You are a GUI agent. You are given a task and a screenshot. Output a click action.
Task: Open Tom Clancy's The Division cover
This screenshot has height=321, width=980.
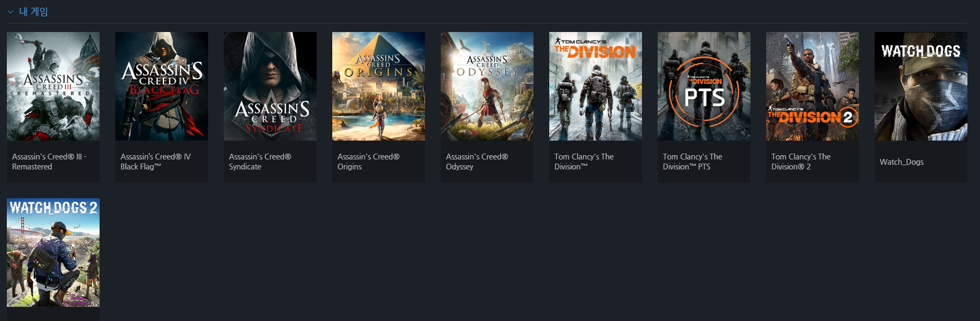[x=595, y=86]
